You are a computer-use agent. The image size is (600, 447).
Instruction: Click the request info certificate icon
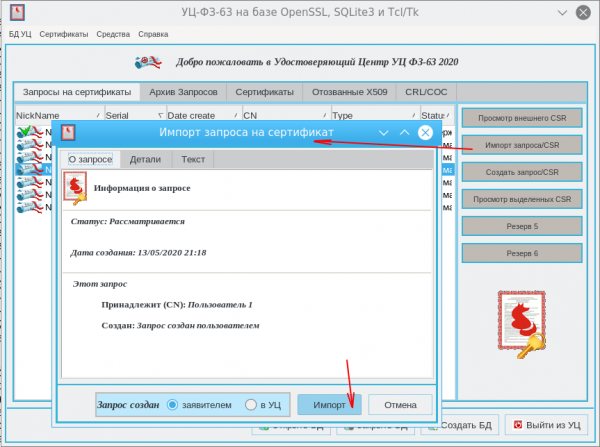tap(75, 187)
